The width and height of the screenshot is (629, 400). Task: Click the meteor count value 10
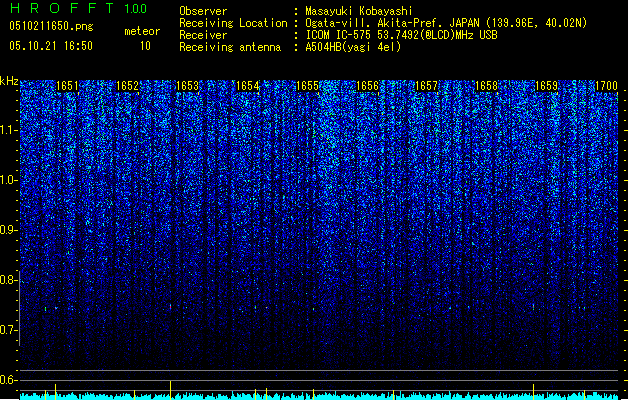[x=145, y=46]
